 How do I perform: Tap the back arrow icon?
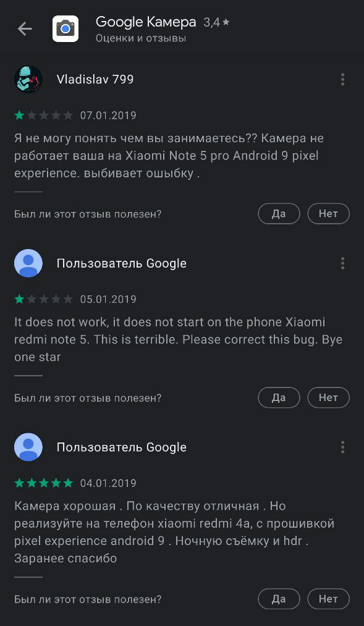click(25, 29)
